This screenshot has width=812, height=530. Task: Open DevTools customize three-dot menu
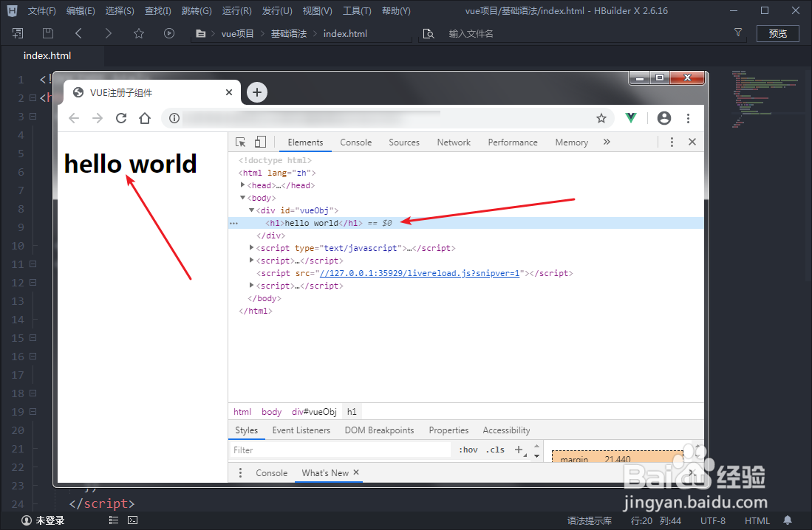672,142
